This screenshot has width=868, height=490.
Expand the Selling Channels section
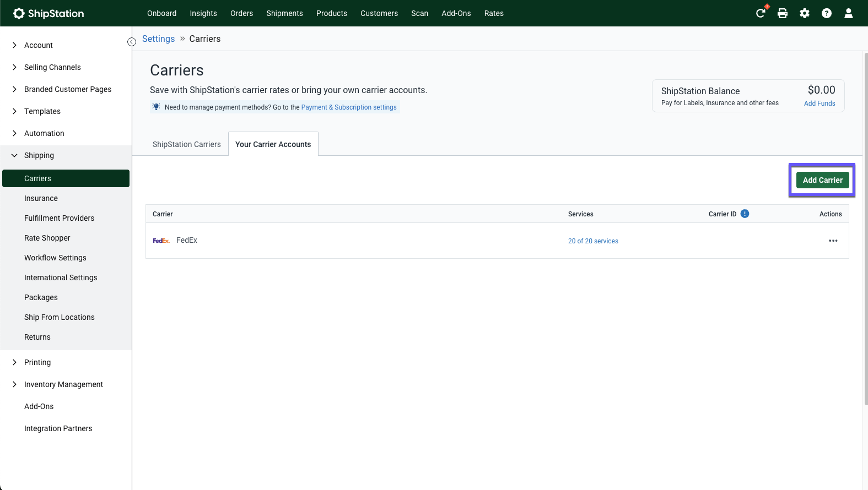[x=52, y=67]
